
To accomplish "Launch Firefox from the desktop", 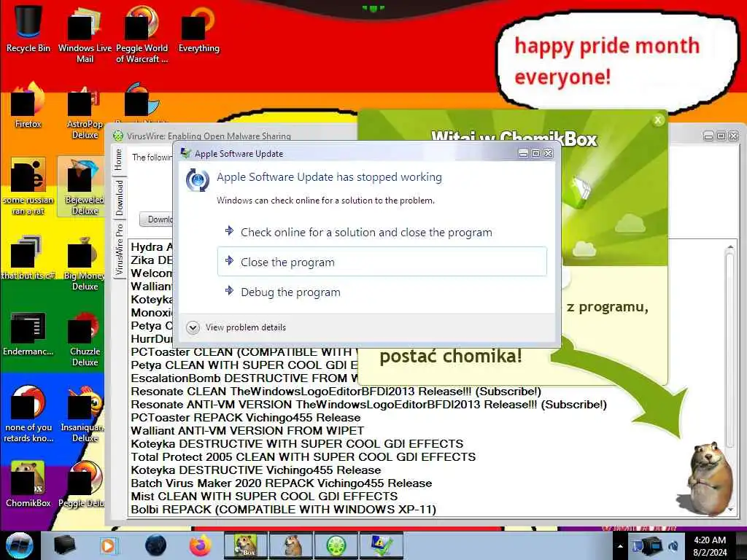I will (x=28, y=105).
